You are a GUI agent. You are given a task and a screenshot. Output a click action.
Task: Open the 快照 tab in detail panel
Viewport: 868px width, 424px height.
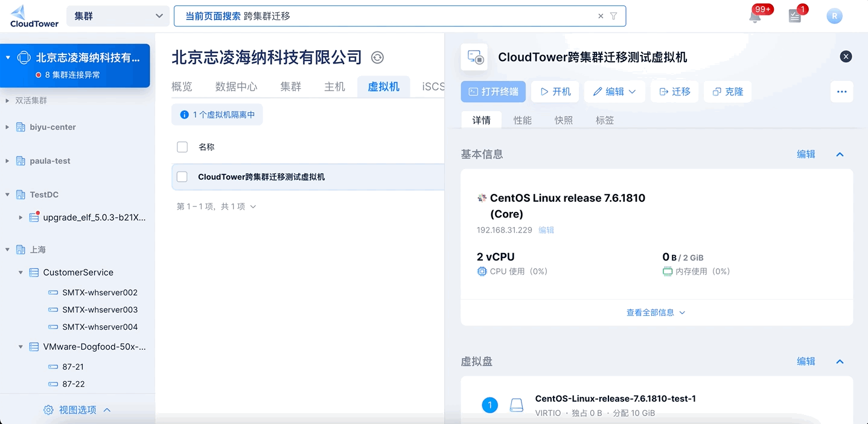click(563, 120)
